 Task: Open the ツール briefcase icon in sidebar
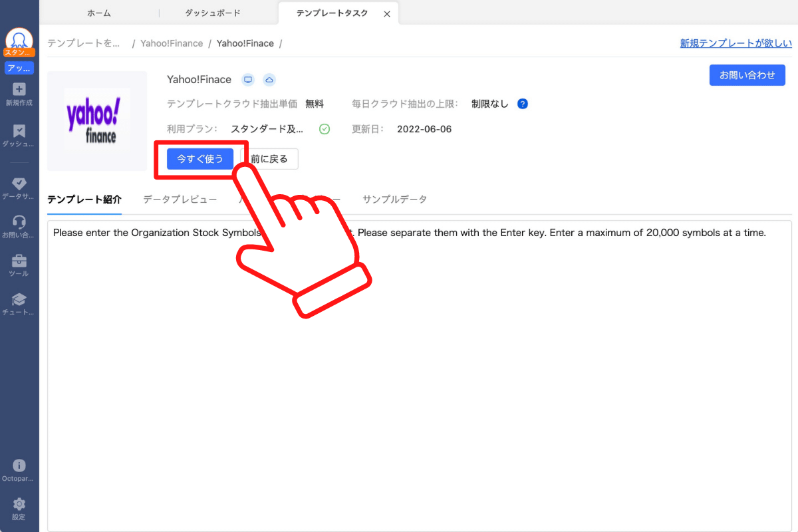tap(19, 261)
